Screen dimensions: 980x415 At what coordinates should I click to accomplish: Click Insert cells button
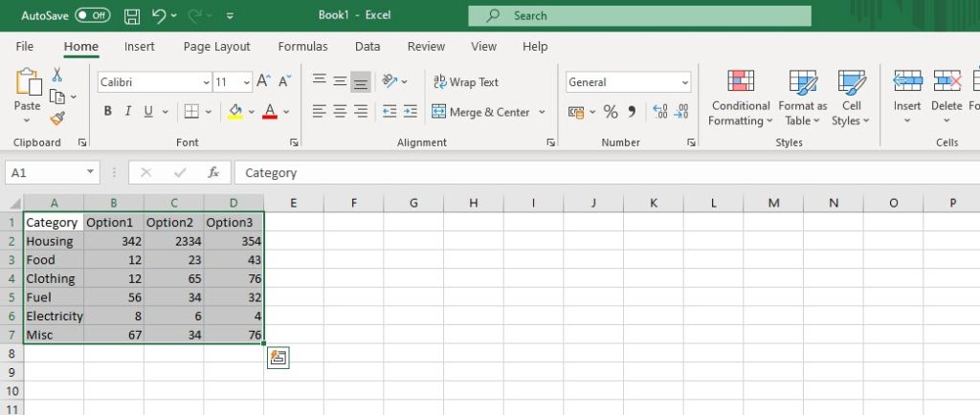(x=907, y=98)
